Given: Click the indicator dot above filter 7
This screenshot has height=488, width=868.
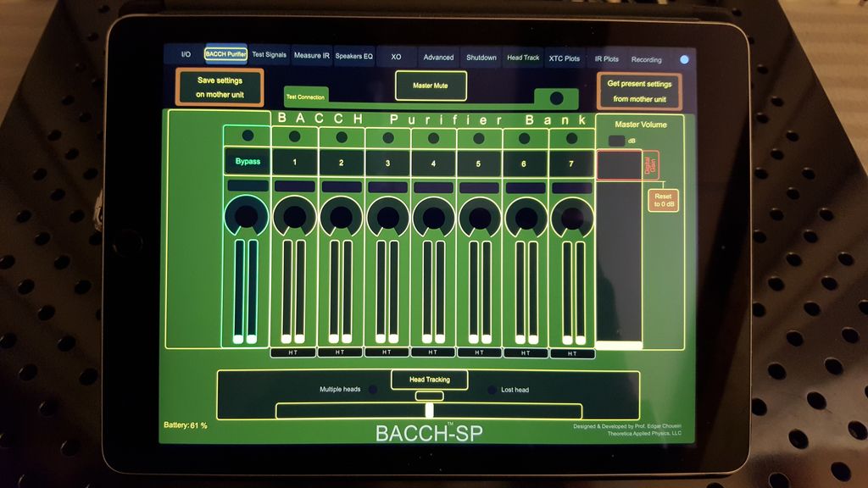Looking at the screenshot, I should pos(572,138).
